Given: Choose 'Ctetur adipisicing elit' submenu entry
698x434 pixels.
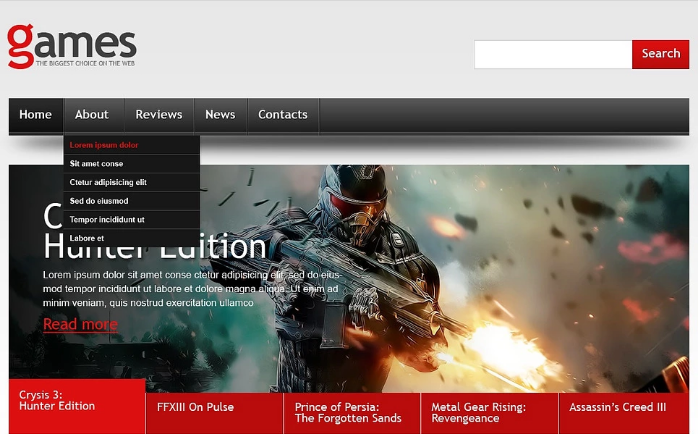Looking at the screenshot, I should [x=132, y=183].
